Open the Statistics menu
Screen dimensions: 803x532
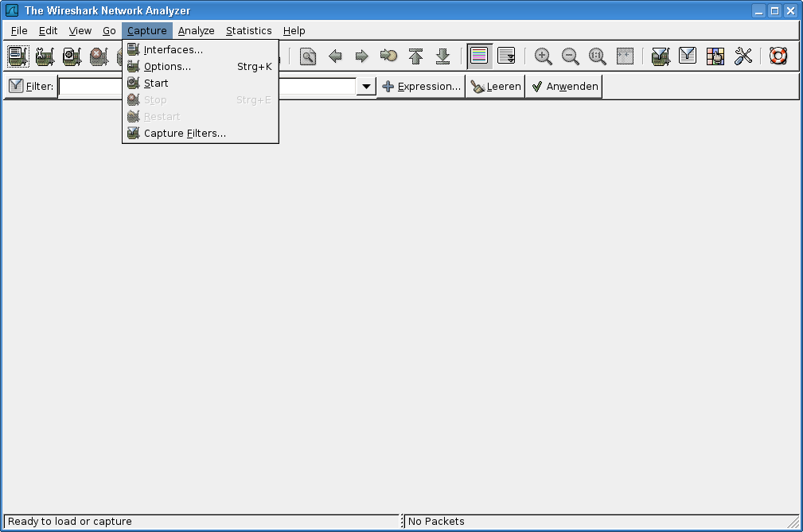[x=249, y=31]
